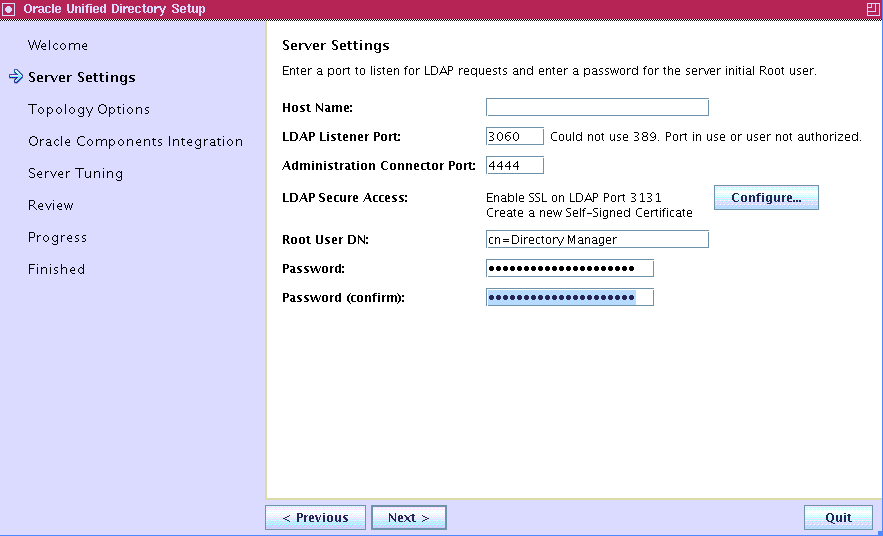Click the Administration Connector Port label
The image size is (883, 536).
[379, 166]
